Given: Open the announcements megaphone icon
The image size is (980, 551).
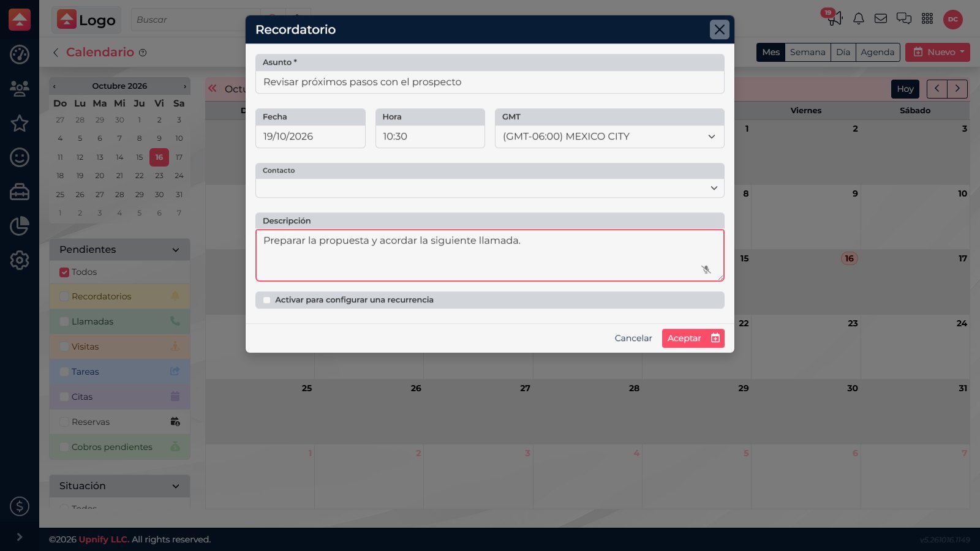Looking at the screenshot, I should point(835,18).
